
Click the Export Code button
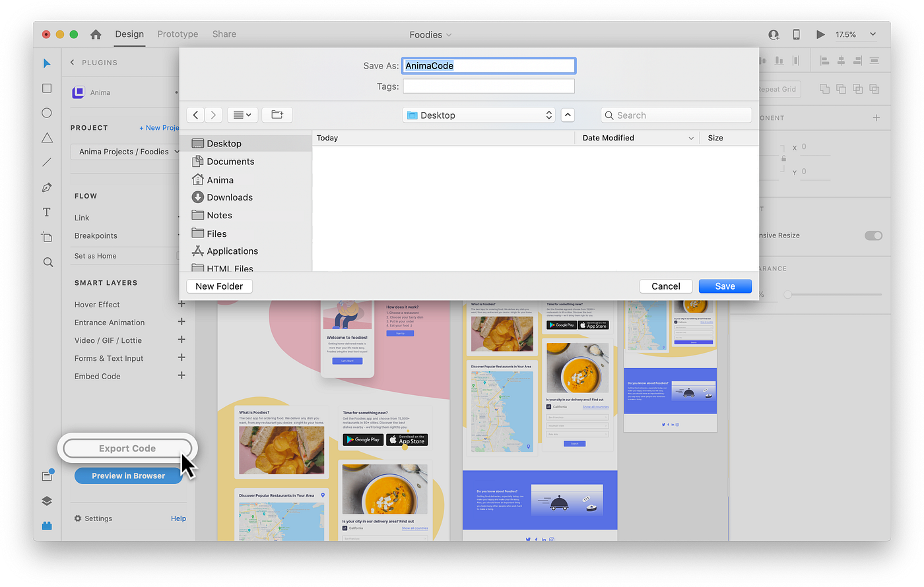127,448
